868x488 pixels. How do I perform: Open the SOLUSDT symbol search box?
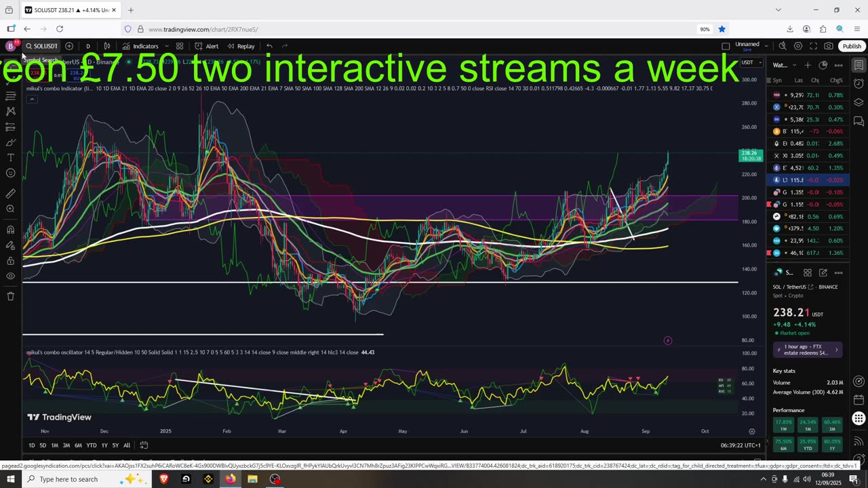[42, 46]
